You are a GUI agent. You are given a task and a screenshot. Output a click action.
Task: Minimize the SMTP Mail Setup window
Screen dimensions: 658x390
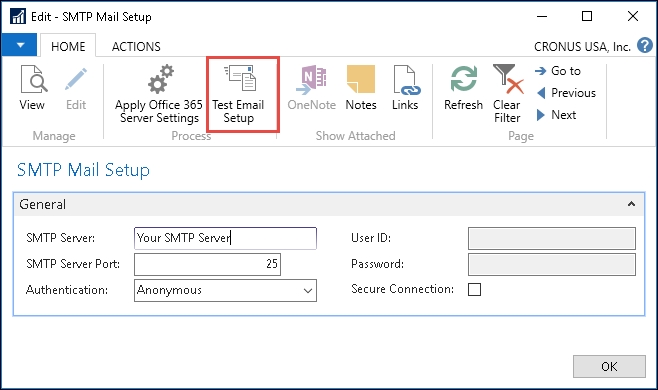pos(542,17)
